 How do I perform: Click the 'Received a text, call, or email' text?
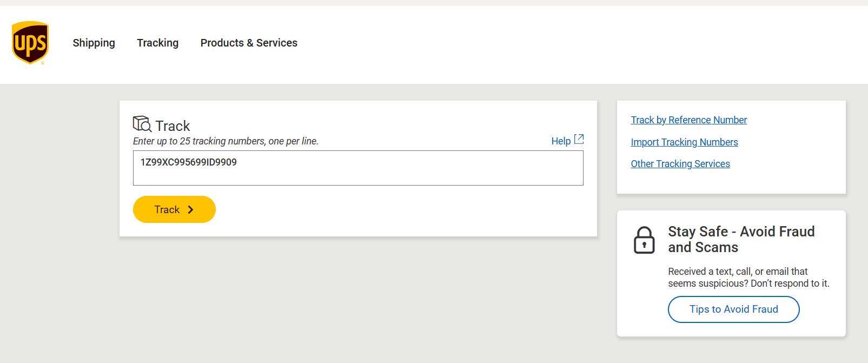pos(748,278)
